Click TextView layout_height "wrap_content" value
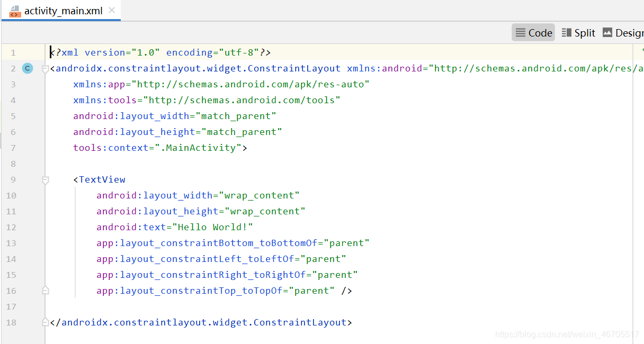Screen dimensions: 644x344 coord(265,211)
